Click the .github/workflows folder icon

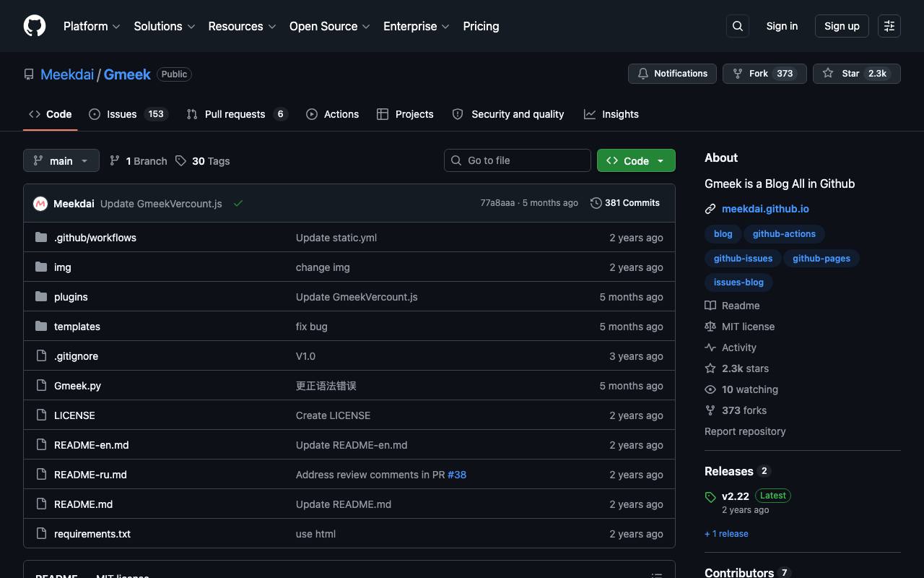(x=41, y=237)
